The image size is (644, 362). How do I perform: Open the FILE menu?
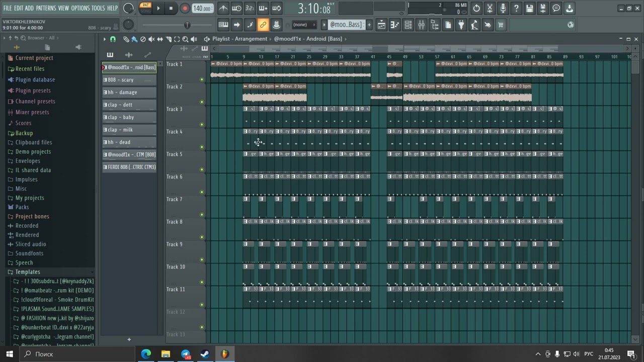[8, 8]
